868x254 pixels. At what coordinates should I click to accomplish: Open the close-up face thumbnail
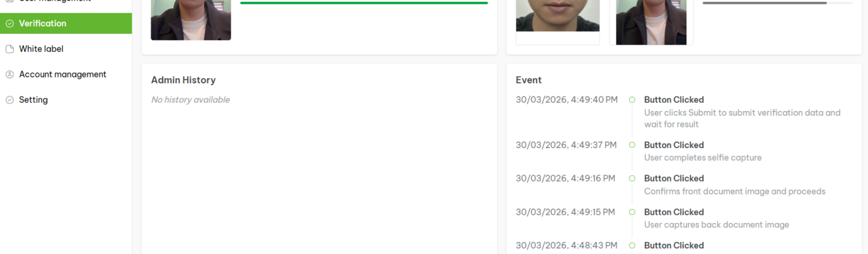tap(557, 16)
